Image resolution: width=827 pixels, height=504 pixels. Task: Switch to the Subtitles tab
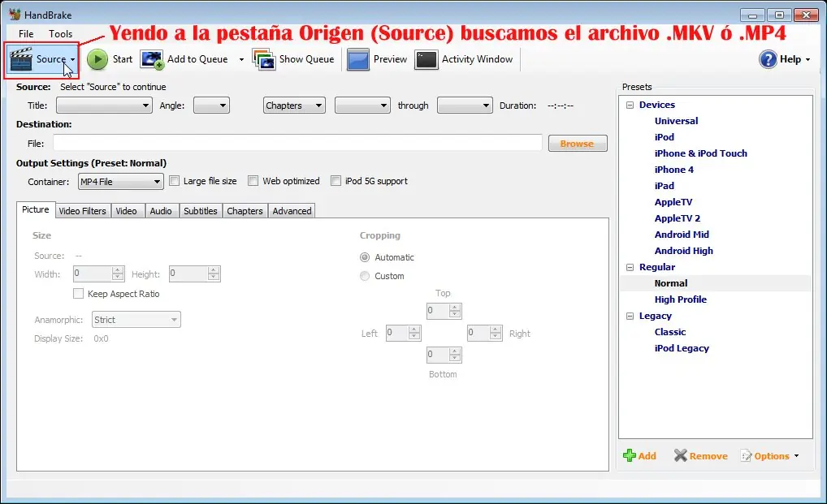click(201, 211)
